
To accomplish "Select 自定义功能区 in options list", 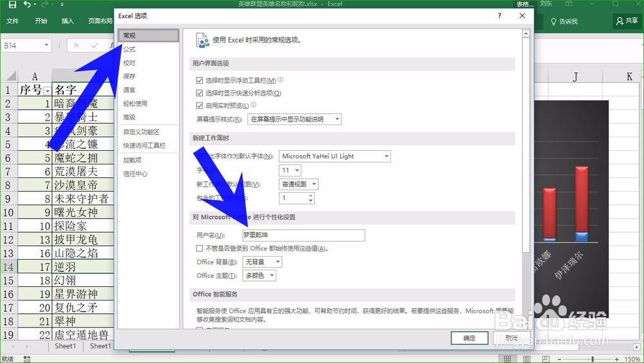I will click(x=148, y=132).
